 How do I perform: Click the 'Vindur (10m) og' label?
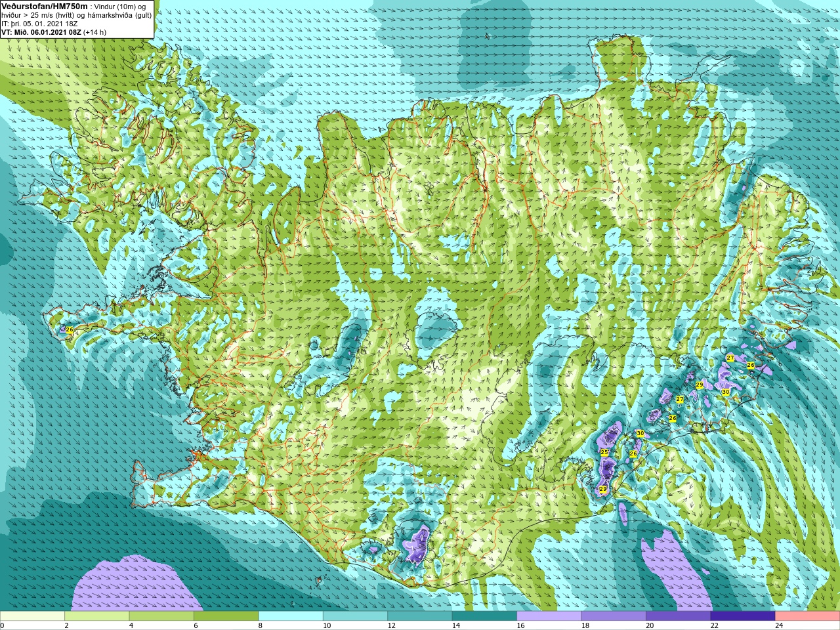point(121,7)
